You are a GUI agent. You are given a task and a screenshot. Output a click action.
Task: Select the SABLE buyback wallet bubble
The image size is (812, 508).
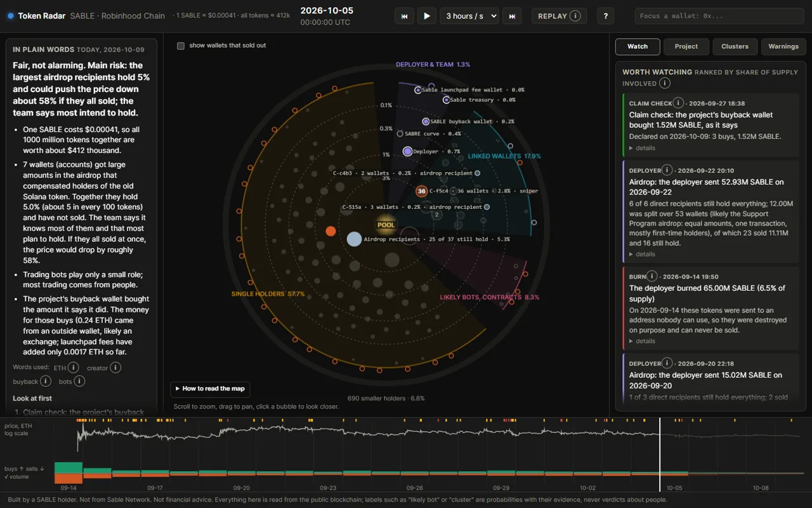426,121
